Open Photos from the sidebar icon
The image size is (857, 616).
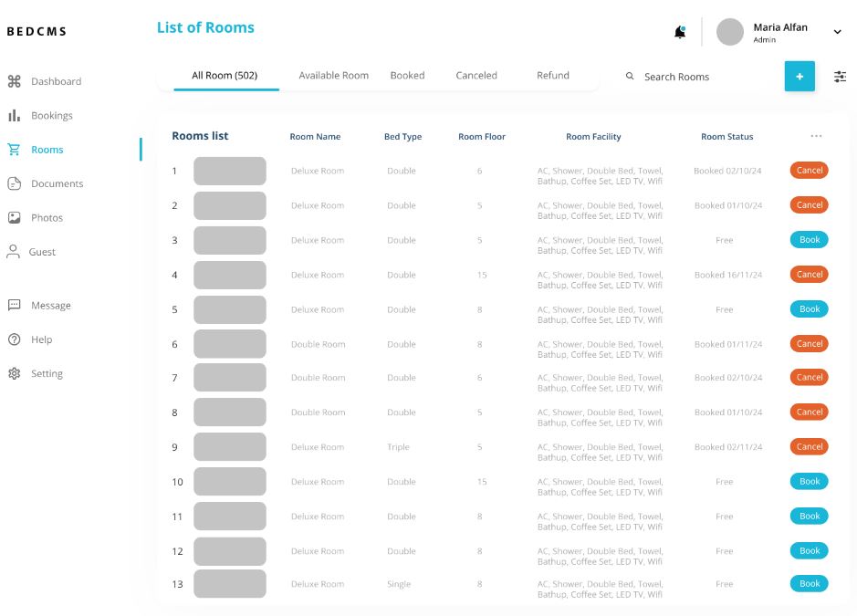pos(14,218)
